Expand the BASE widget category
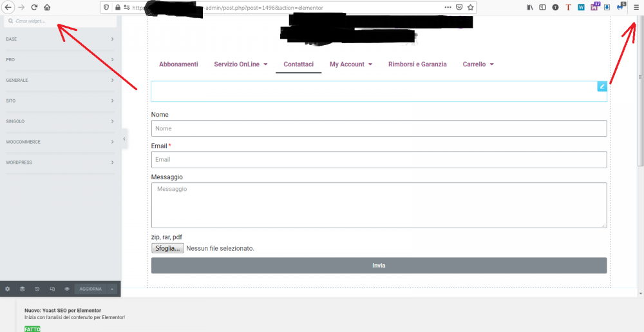This screenshot has height=332, width=644. click(x=61, y=39)
